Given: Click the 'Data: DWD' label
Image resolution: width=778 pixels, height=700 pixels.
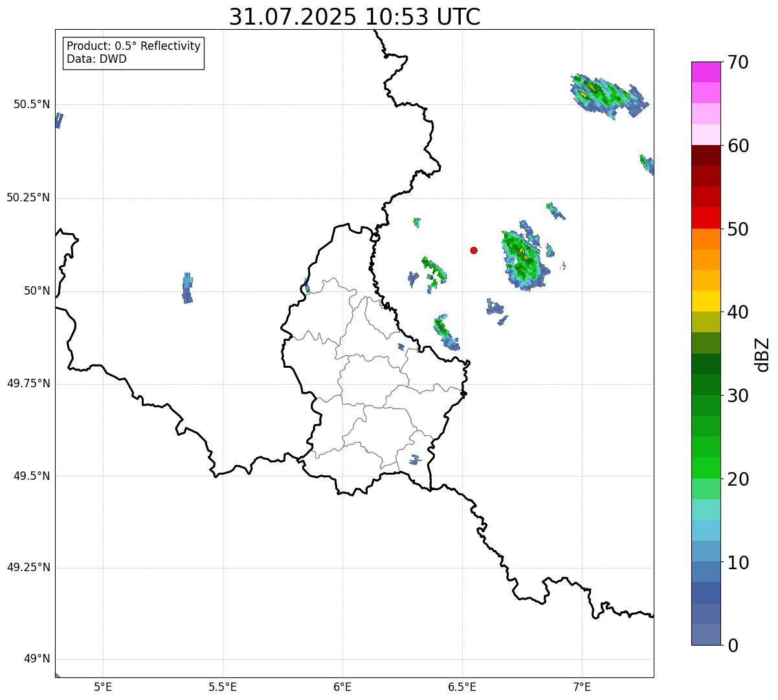Looking at the screenshot, I should [x=96, y=59].
